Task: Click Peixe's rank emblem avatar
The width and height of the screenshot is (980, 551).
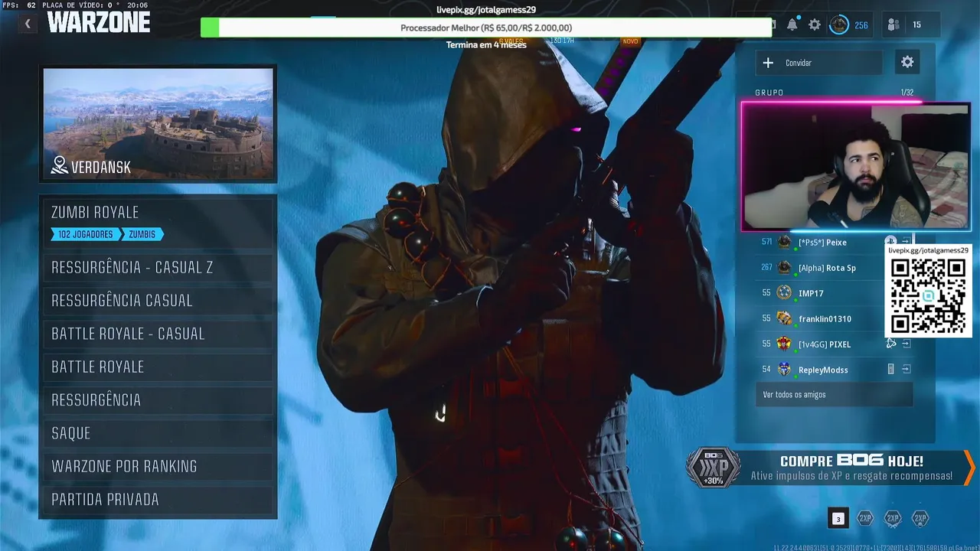Action: [x=784, y=243]
